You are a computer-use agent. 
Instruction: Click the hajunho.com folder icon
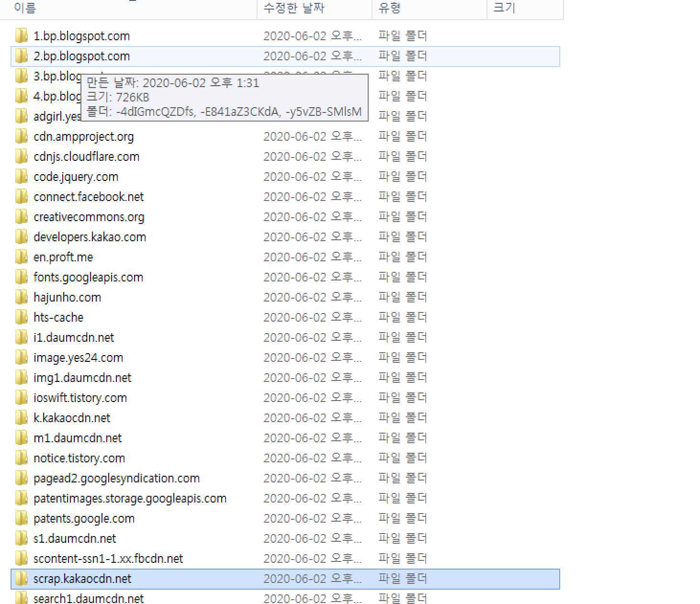pyautogui.click(x=21, y=297)
